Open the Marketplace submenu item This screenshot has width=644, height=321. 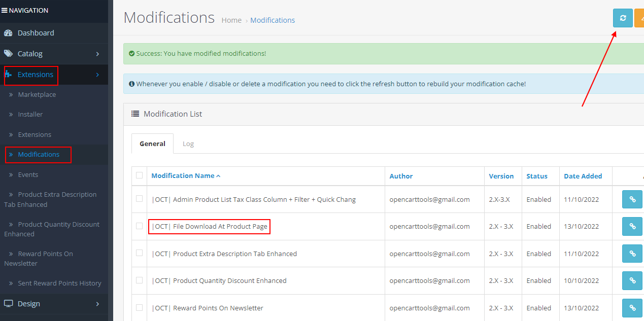tap(37, 95)
